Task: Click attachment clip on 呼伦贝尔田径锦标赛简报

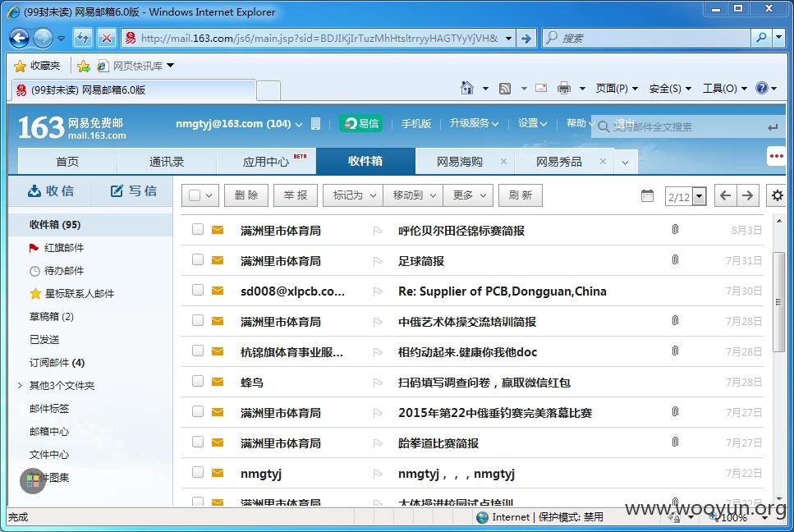Action: [x=675, y=230]
